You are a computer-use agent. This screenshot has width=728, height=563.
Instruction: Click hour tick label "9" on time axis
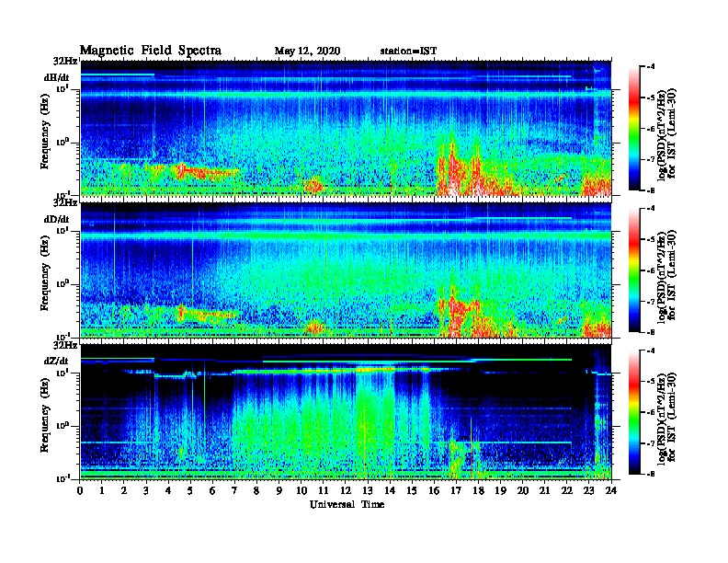tap(279, 491)
